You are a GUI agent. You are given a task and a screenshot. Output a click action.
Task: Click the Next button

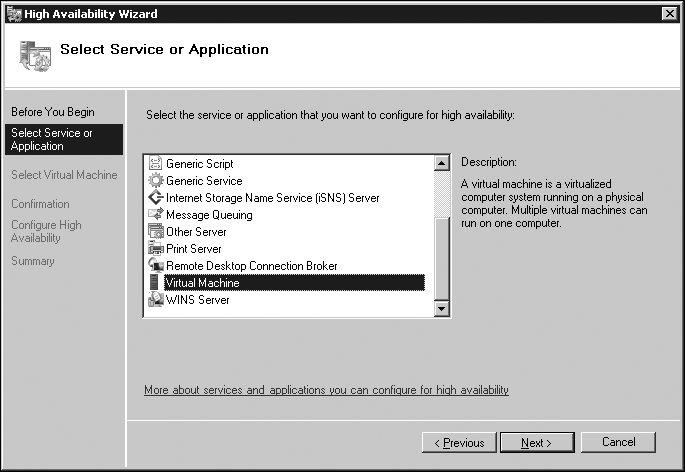[x=537, y=443]
